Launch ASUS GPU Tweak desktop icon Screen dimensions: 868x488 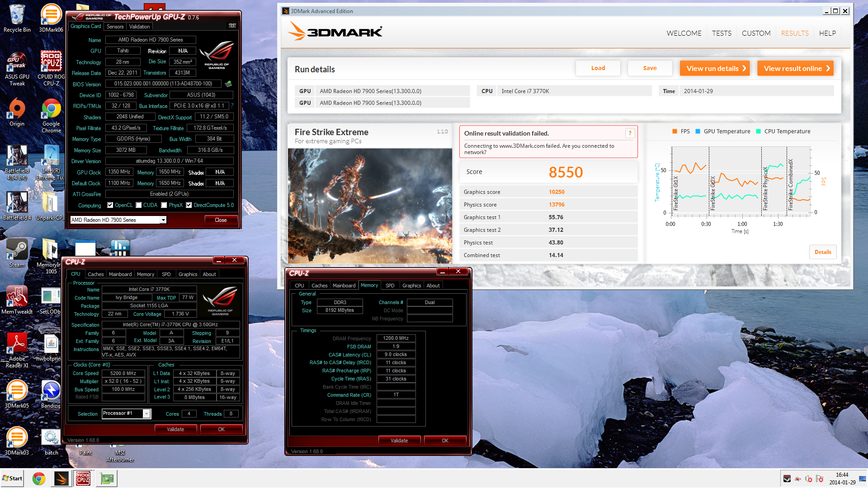(17, 69)
